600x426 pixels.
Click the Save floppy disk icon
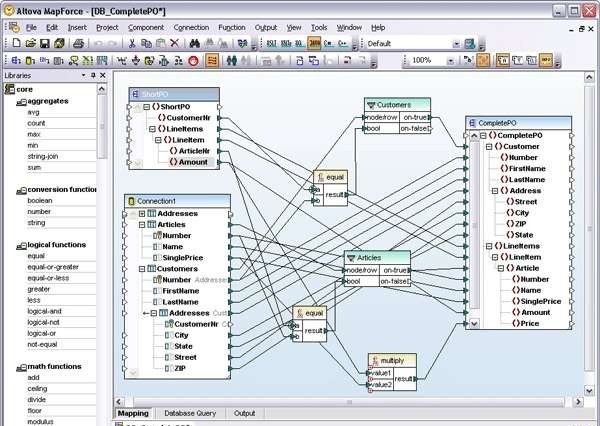[45, 43]
